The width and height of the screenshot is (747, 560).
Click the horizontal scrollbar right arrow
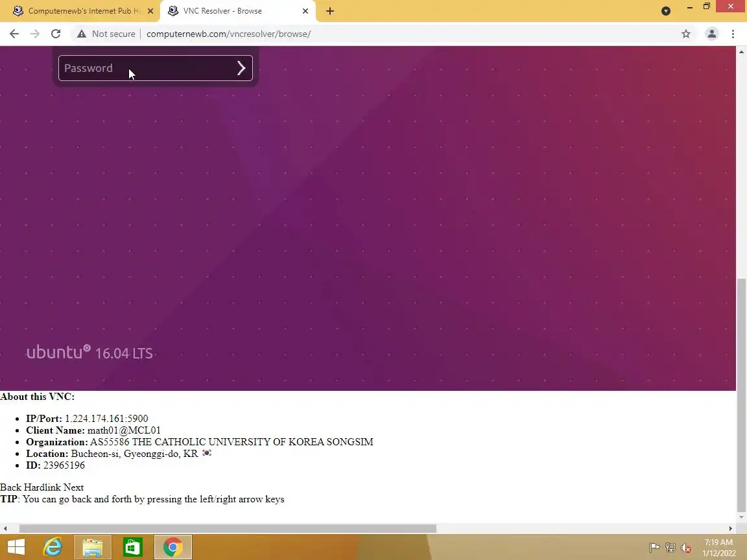coord(731,528)
